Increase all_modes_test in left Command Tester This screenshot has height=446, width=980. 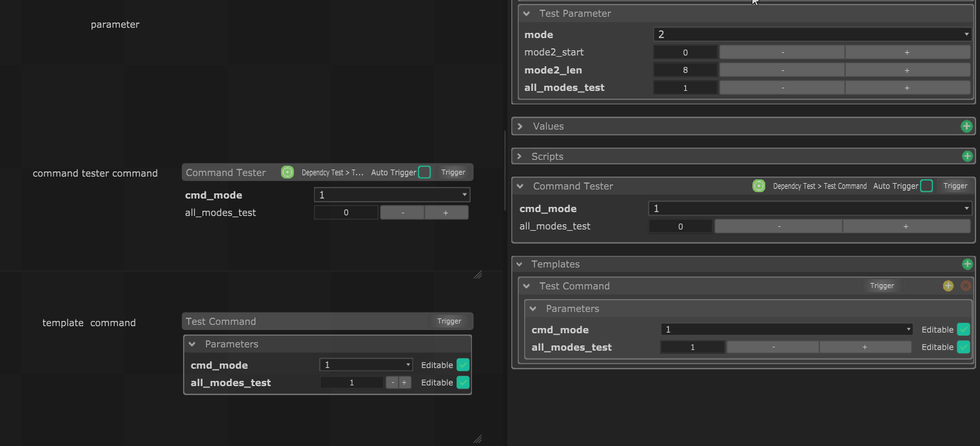click(x=446, y=213)
